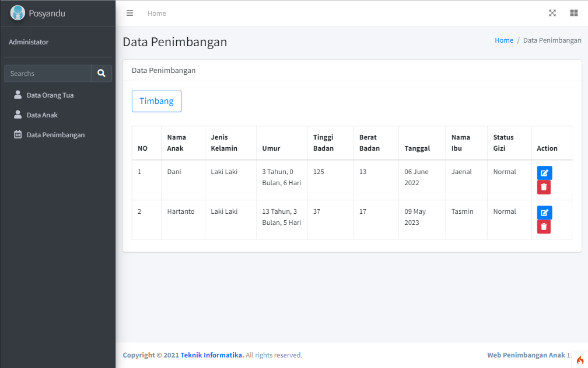Image resolution: width=588 pixels, height=368 pixels.
Task: Focus the sidebar Searchs input field
Action: click(x=47, y=74)
